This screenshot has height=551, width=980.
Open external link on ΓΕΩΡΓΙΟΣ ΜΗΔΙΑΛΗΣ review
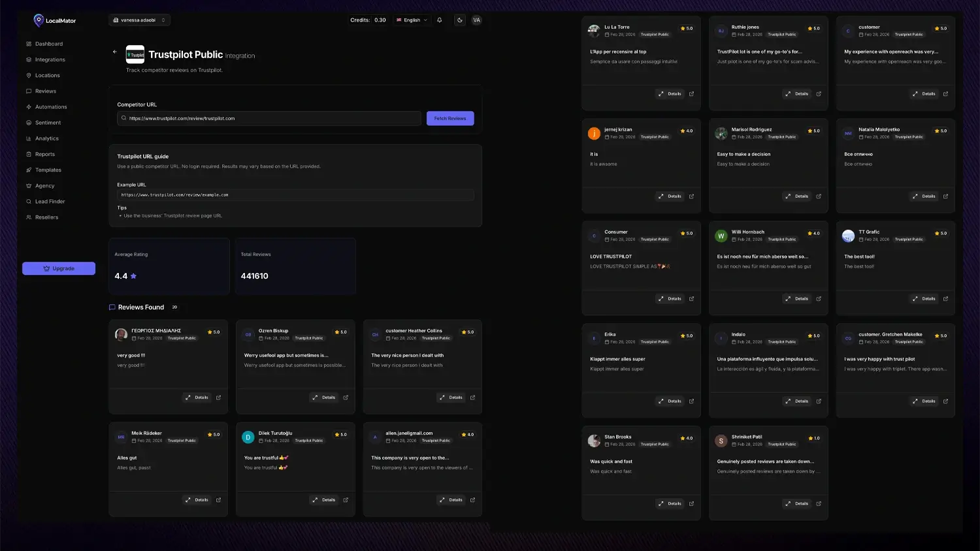click(x=218, y=398)
